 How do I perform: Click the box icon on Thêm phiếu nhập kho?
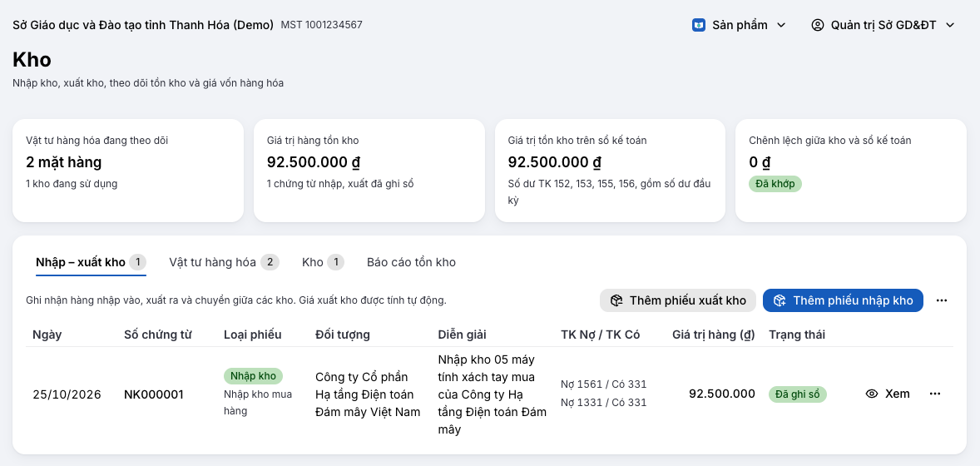point(780,300)
